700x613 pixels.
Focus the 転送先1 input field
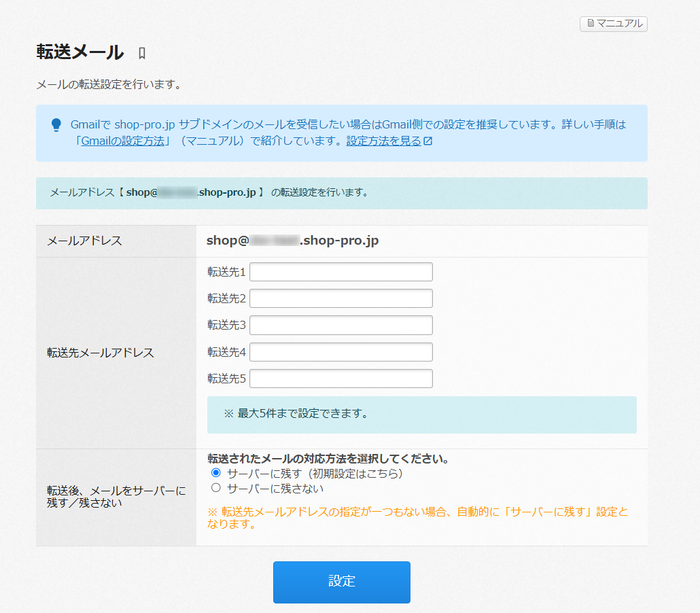click(341, 272)
